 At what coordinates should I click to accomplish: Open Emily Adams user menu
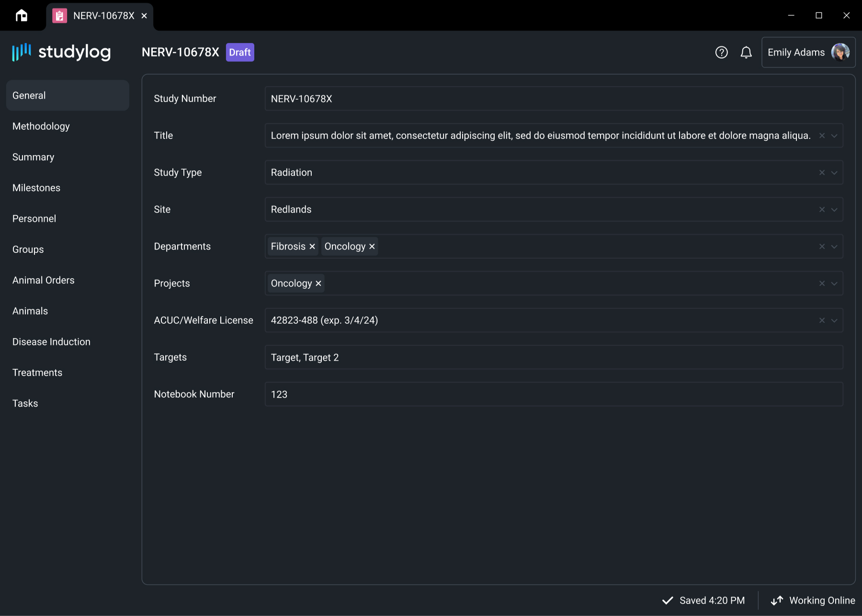pyautogui.click(x=808, y=52)
